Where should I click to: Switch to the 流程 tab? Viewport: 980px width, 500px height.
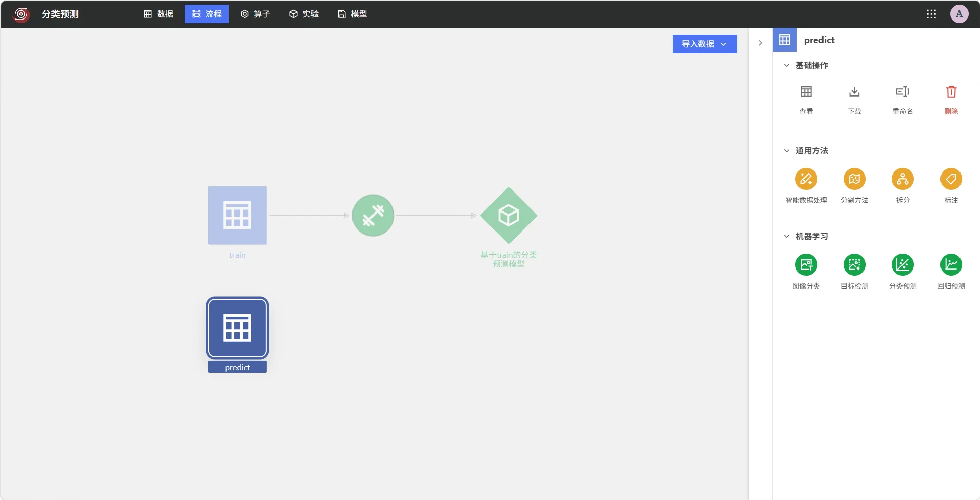pyautogui.click(x=207, y=14)
